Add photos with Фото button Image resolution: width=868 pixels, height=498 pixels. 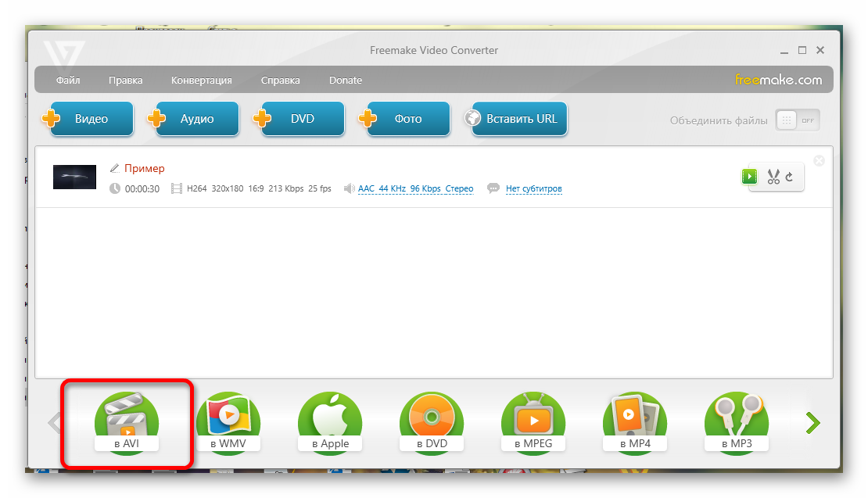click(405, 119)
